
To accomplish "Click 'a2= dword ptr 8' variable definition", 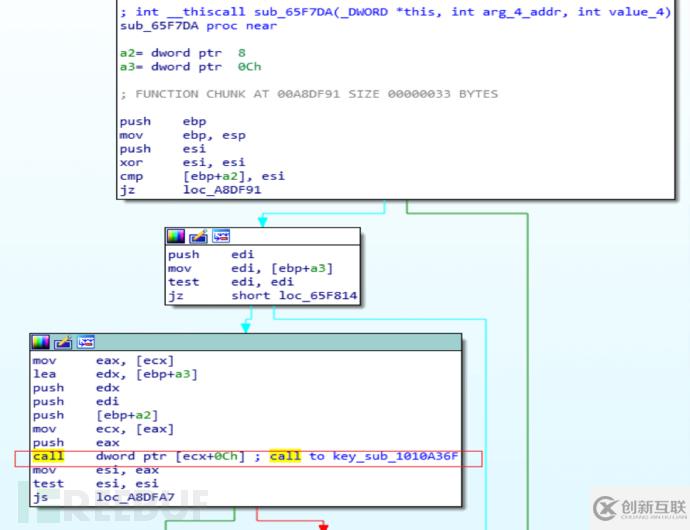I will click(x=183, y=53).
